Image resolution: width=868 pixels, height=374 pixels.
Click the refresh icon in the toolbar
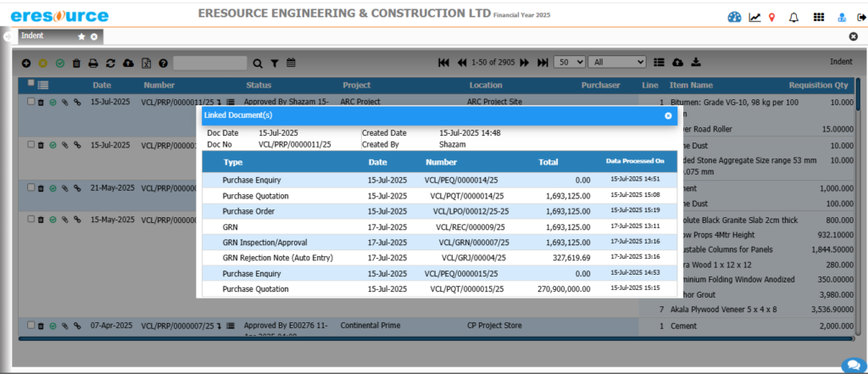pos(110,63)
